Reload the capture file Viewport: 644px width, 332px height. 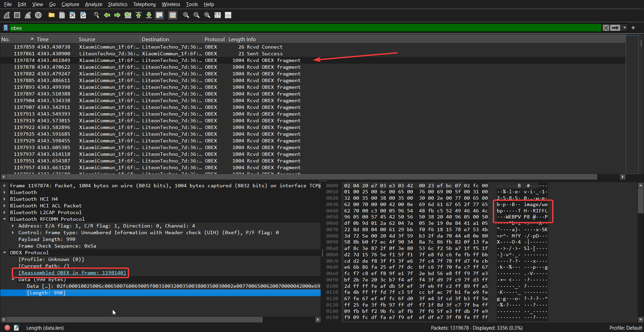click(83, 15)
